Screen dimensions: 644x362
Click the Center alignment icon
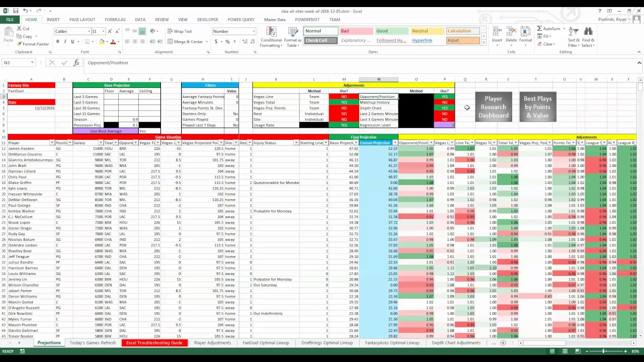[x=135, y=42]
